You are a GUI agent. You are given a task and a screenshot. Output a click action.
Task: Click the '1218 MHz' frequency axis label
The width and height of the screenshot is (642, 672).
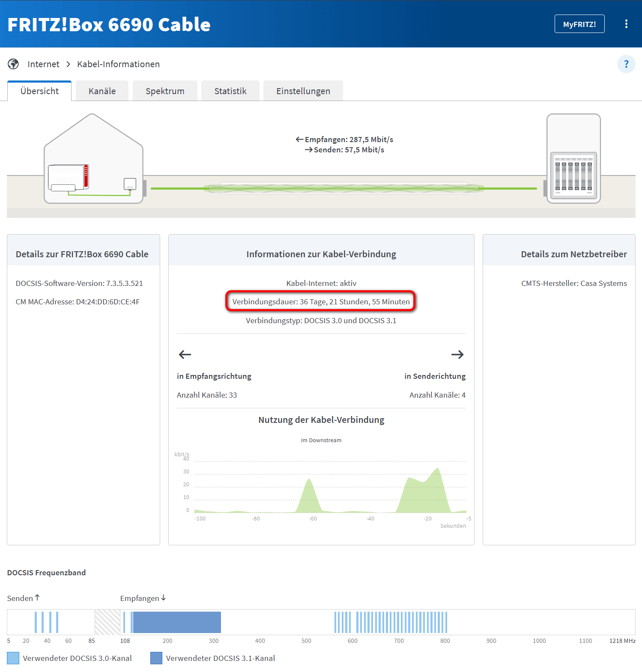(x=622, y=641)
